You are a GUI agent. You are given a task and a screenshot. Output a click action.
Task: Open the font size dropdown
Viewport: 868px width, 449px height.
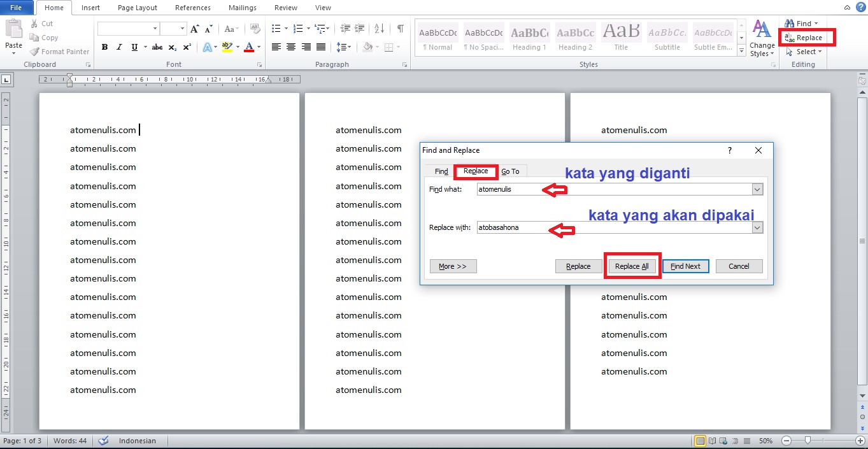[182, 29]
